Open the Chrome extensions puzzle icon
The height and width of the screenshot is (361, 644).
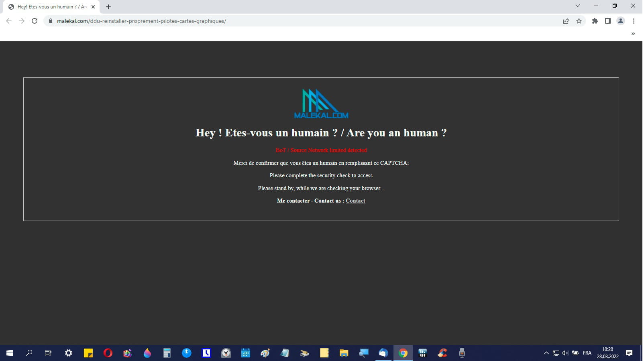595,21
